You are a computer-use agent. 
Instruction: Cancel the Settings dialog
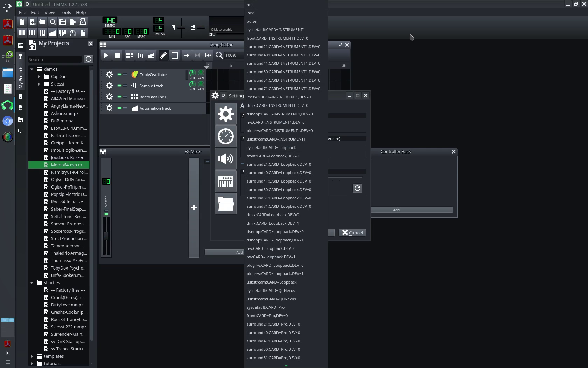(x=352, y=233)
